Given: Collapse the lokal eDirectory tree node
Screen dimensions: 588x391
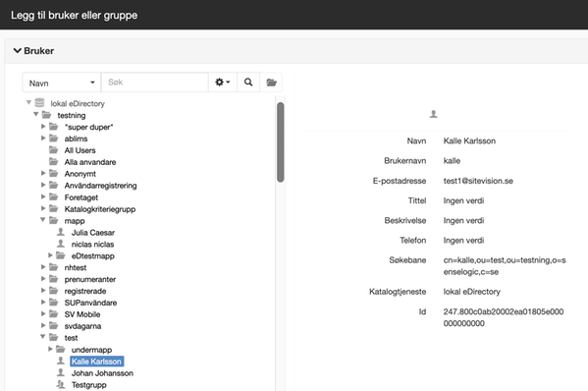Looking at the screenshot, I should point(28,102).
